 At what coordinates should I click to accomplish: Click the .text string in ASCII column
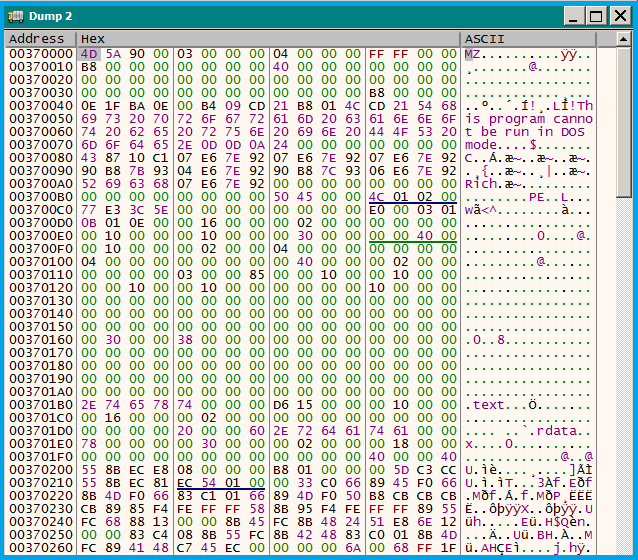pos(487,405)
